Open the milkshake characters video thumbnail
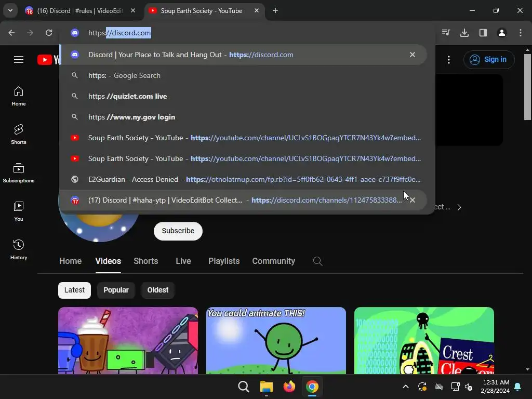The image size is (532, 399). coord(128,340)
